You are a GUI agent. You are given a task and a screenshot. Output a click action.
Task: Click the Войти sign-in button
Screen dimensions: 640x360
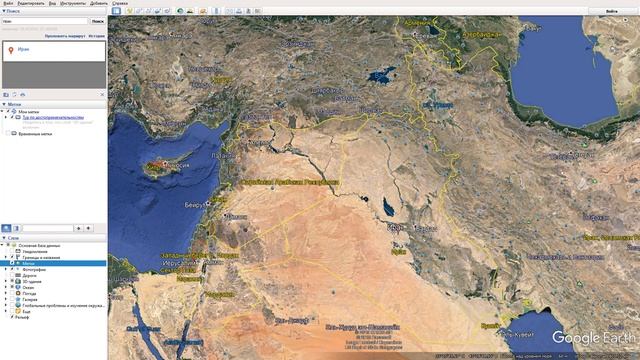pos(611,11)
